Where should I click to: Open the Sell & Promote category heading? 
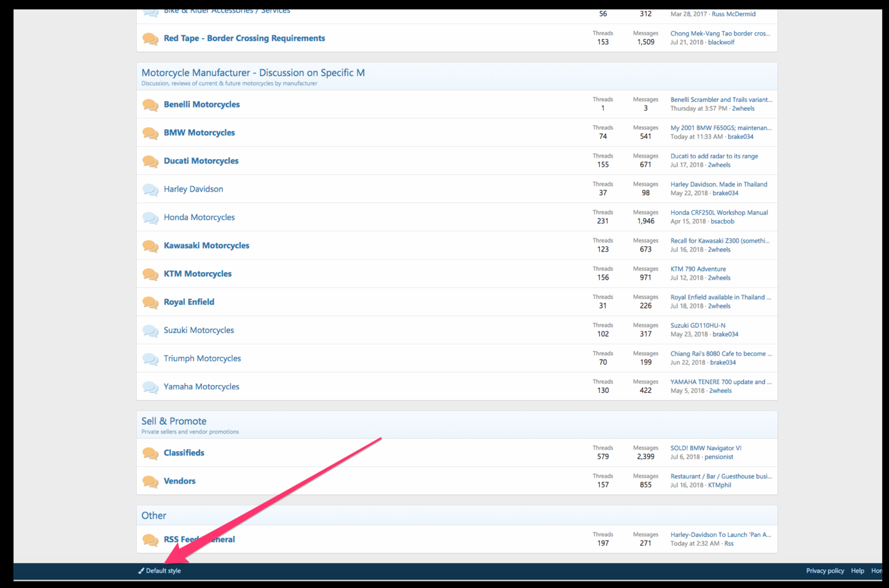coord(174,421)
